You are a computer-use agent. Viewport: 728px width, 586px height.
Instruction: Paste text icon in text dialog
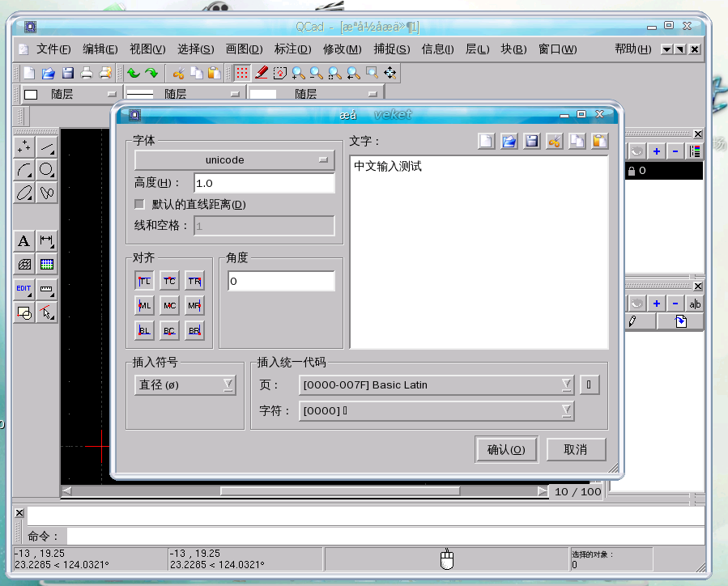[x=599, y=141]
